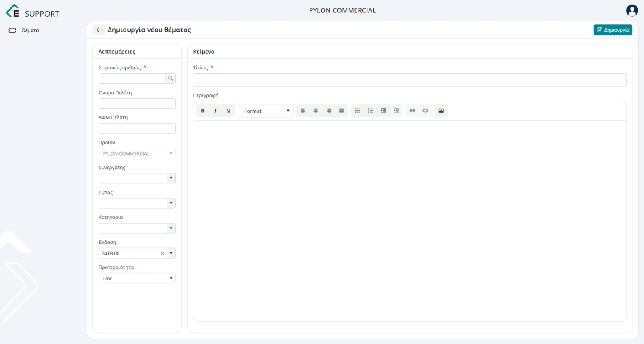Insert a numbered list
Screen dimensions: 644x344
pyautogui.click(x=370, y=111)
